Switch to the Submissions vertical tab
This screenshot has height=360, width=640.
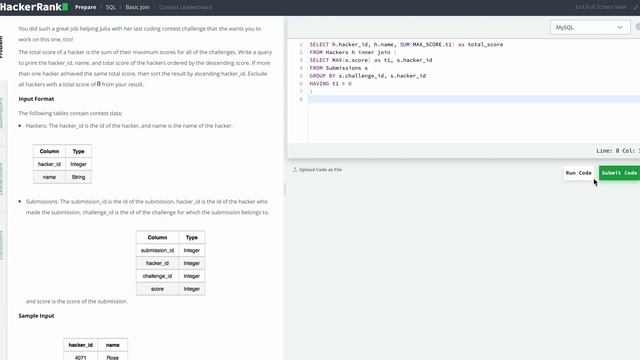pyautogui.click(x=2, y=113)
